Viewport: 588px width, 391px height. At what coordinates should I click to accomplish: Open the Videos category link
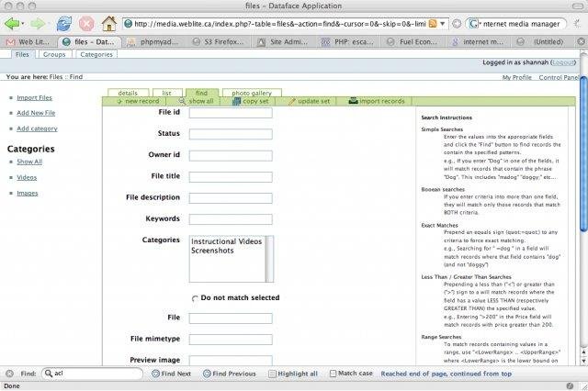coord(27,177)
